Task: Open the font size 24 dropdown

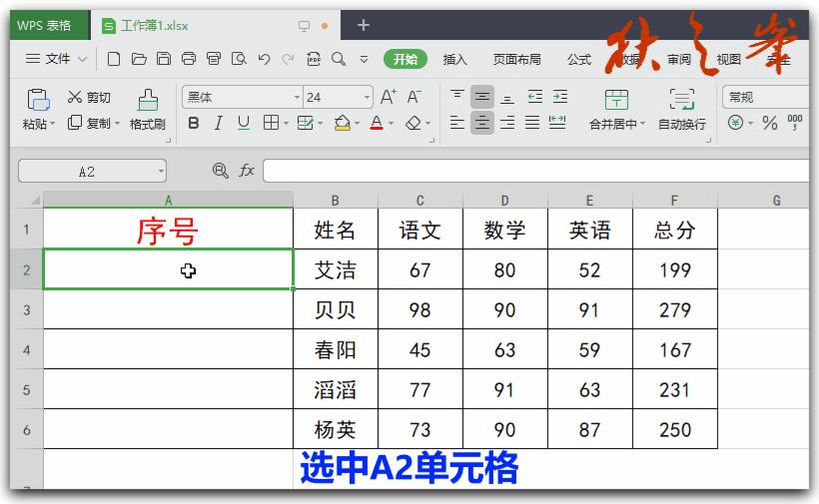Action: pyautogui.click(x=367, y=97)
